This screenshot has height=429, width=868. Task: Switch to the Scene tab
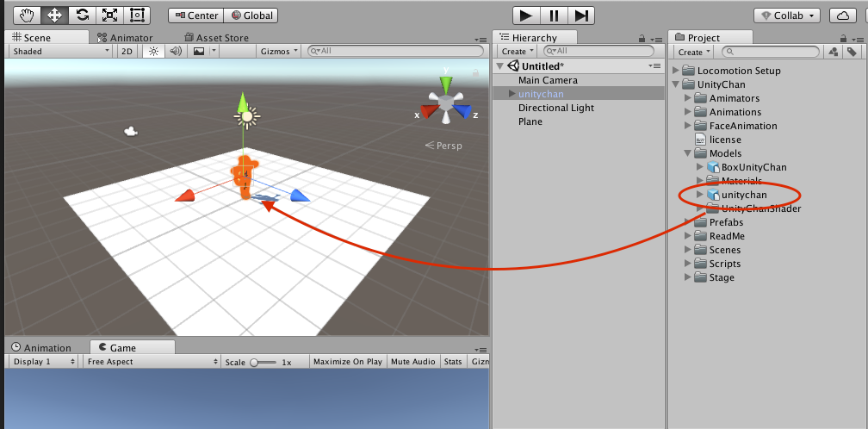[x=46, y=38]
